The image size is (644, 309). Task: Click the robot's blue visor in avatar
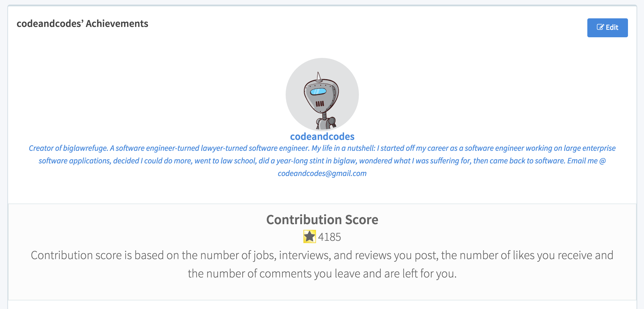pyautogui.click(x=318, y=92)
